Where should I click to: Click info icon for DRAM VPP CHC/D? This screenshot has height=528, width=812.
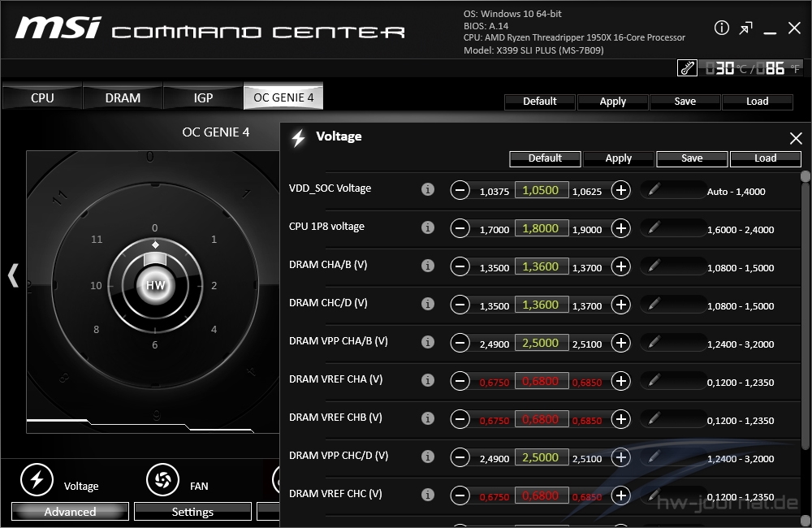[x=428, y=457]
